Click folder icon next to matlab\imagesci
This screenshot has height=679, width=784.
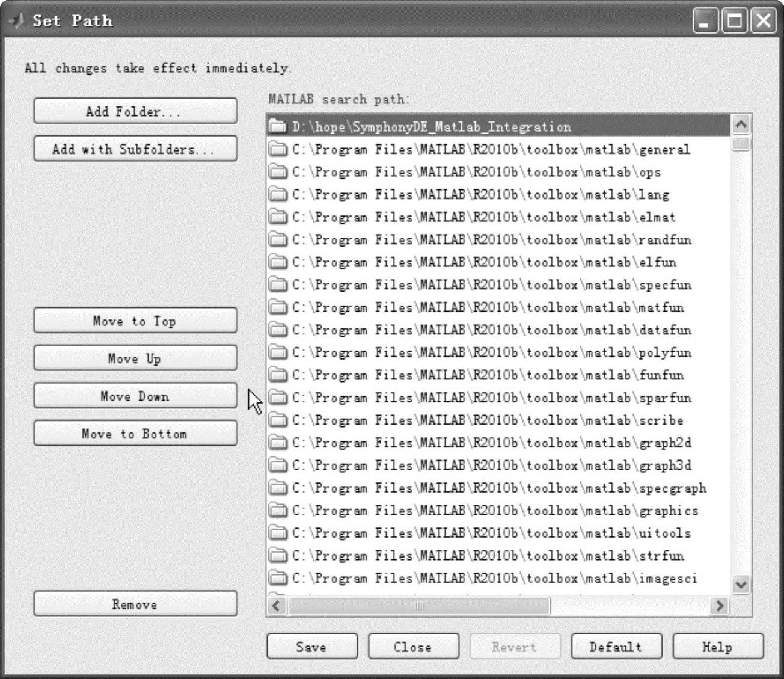click(x=277, y=578)
